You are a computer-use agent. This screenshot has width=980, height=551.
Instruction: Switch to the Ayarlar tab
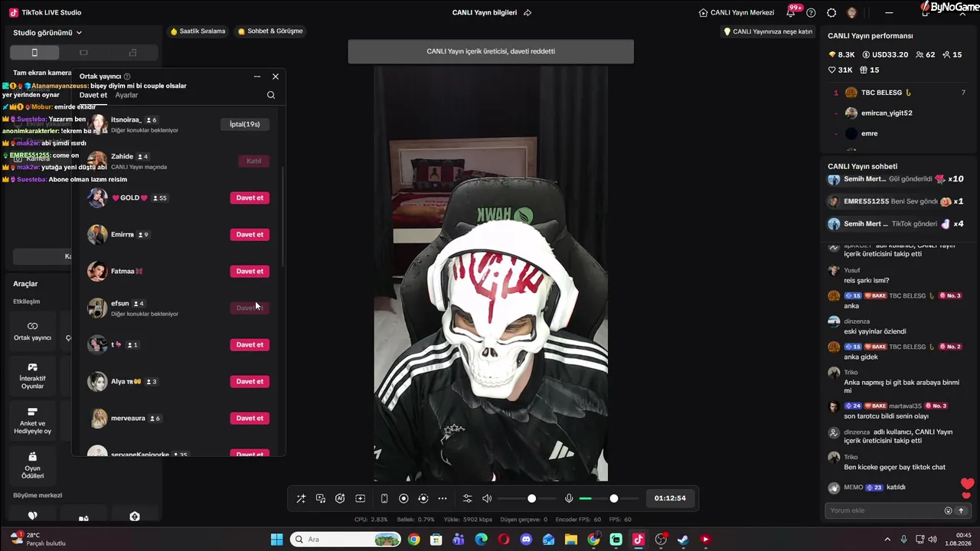point(126,95)
